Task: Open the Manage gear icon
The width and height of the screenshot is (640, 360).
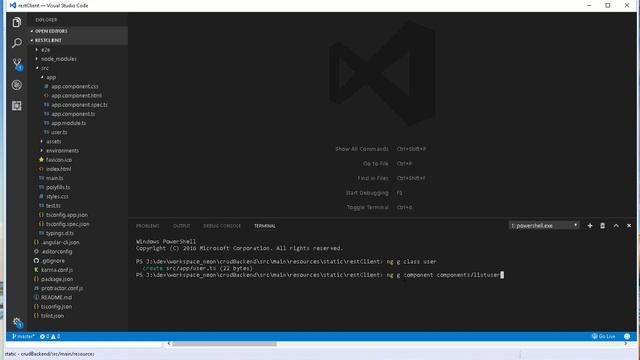Action: pos(17,322)
